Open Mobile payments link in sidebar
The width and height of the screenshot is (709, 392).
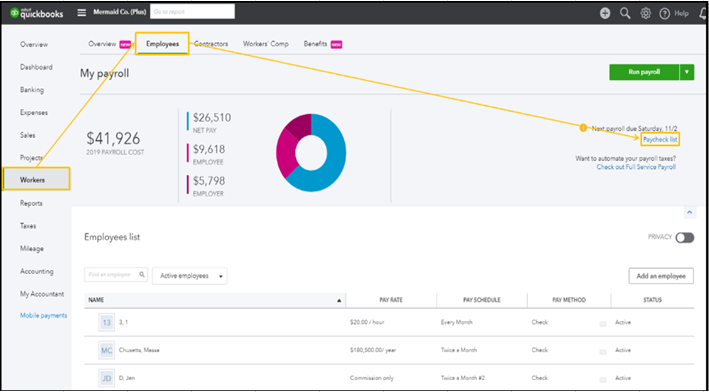pyautogui.click(x=43, y=316)
